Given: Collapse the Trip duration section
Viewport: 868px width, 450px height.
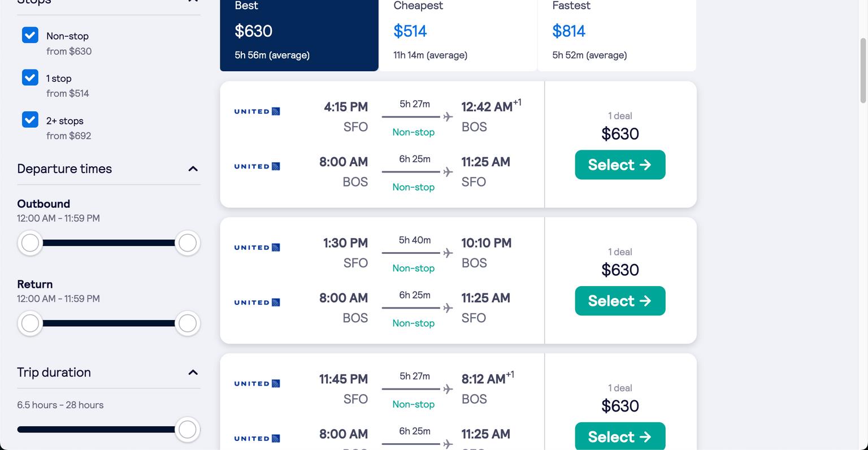Looking at the screenshot, I should (x=193, y=373).
